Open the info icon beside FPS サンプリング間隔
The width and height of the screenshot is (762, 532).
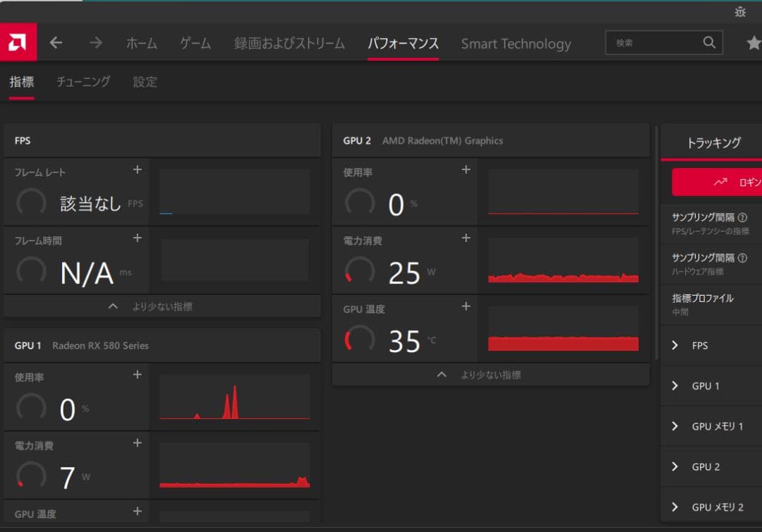pyautogui.click(x=742, y=217)
